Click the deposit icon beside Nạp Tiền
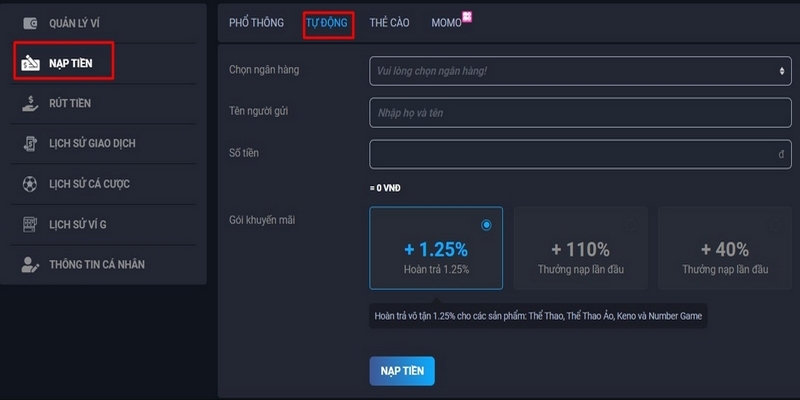This screenshot has height=400, width=800. [30, 64]
